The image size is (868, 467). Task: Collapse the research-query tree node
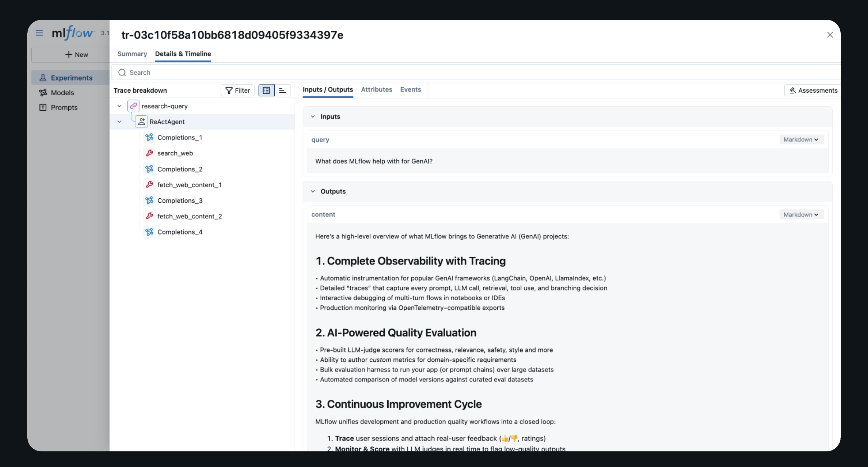(119, 106)
